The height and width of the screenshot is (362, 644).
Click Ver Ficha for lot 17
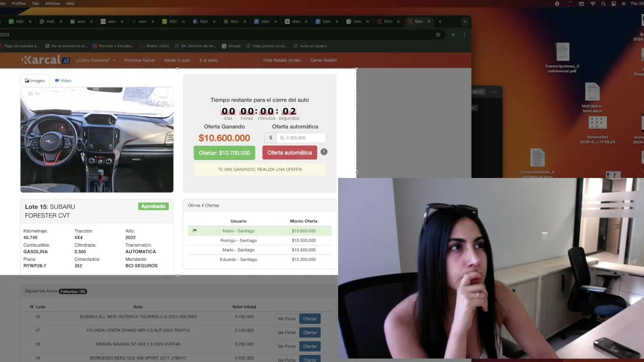click(286, 332)
